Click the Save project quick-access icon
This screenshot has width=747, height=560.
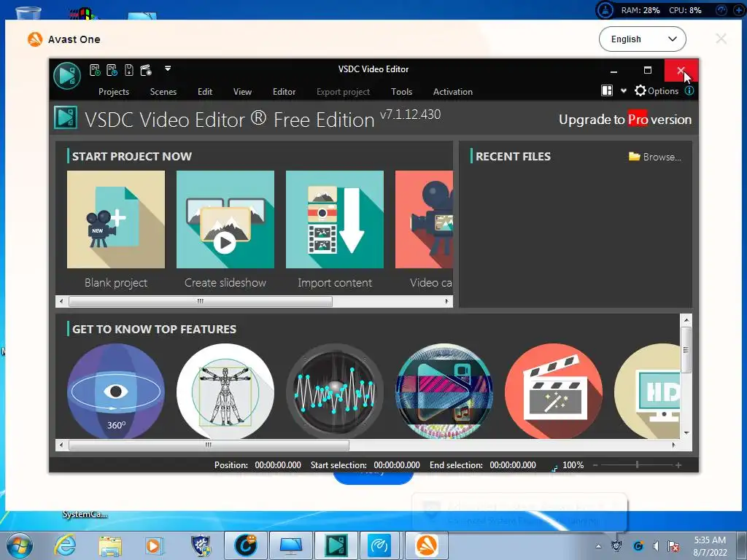[128, 71]
